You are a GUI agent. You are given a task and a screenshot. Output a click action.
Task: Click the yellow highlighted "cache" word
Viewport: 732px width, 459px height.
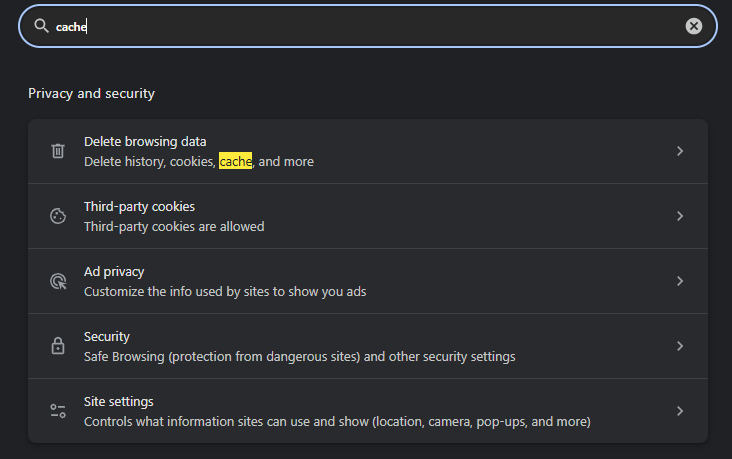236,161
